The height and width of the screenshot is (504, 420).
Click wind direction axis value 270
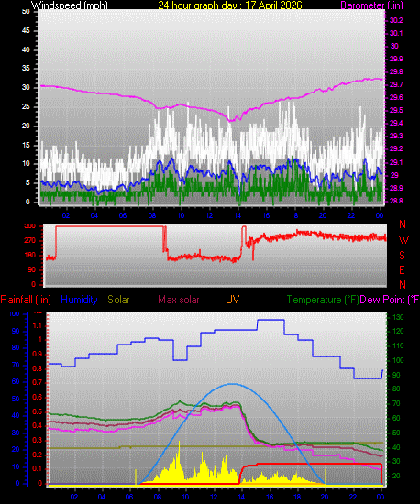(x=30, y=241)
